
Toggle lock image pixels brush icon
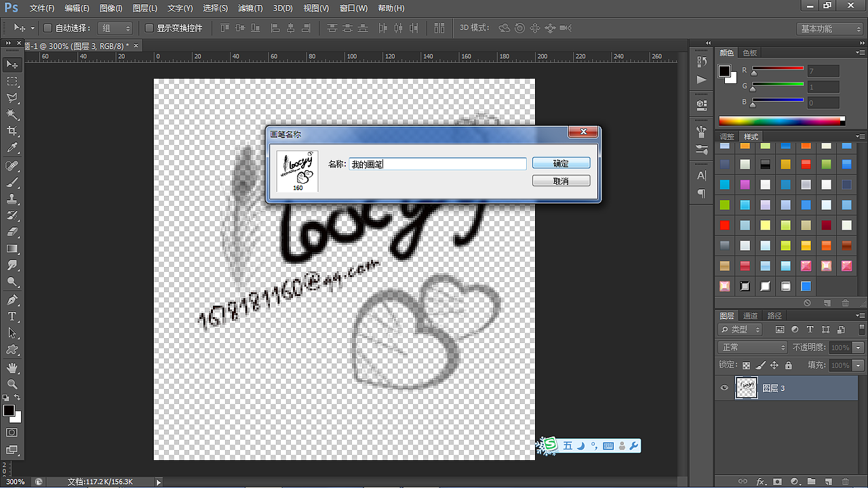[759, 365]
